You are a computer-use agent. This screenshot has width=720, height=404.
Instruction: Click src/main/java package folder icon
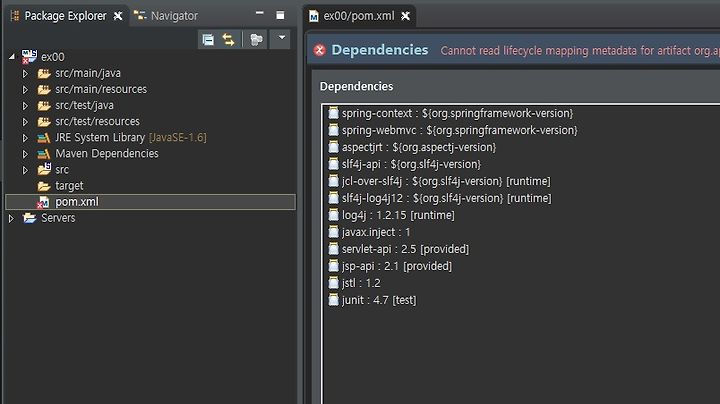coord(44,73)
